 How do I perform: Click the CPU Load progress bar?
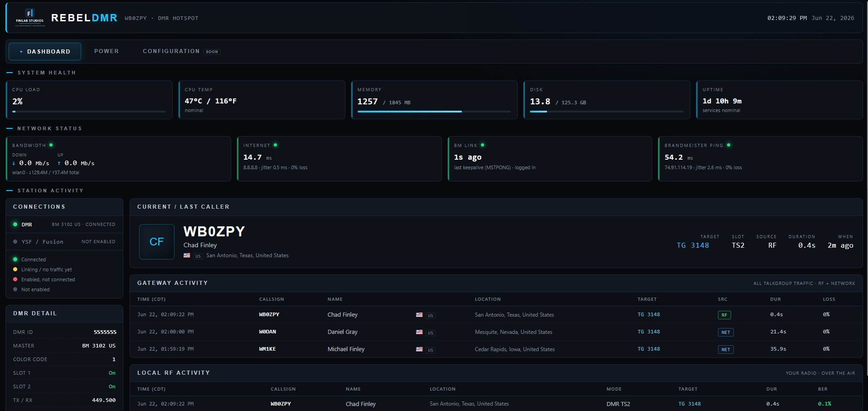click(x=89, y=112)
